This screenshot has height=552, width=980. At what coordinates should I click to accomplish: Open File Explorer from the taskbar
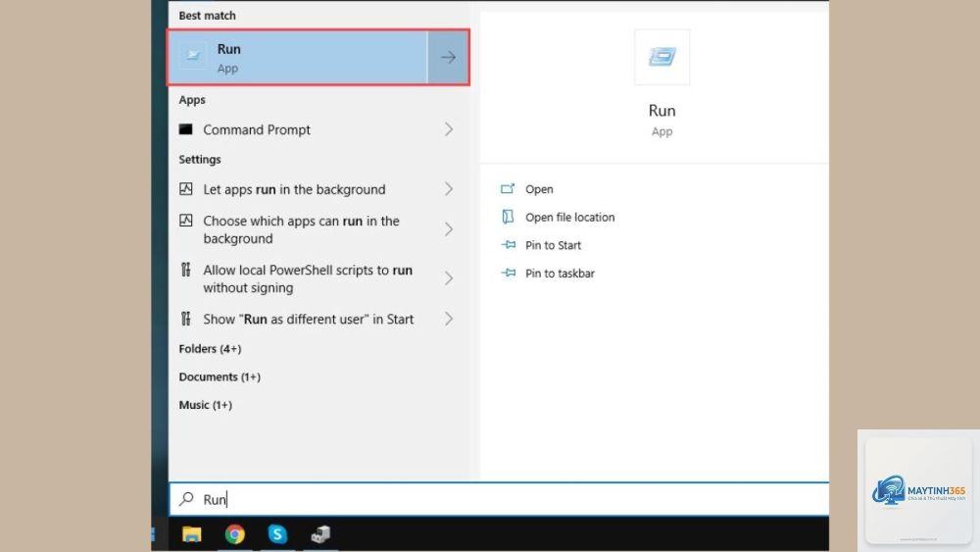(192, 534)
